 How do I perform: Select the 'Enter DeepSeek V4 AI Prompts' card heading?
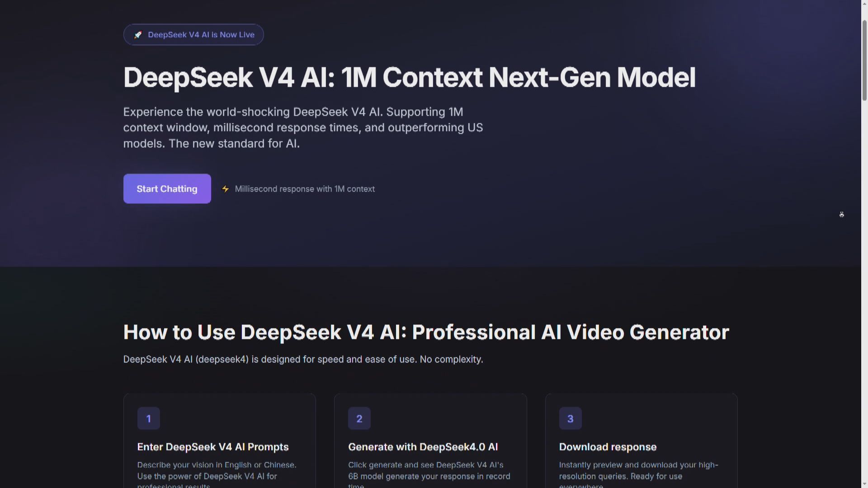(x=213, y=447)
